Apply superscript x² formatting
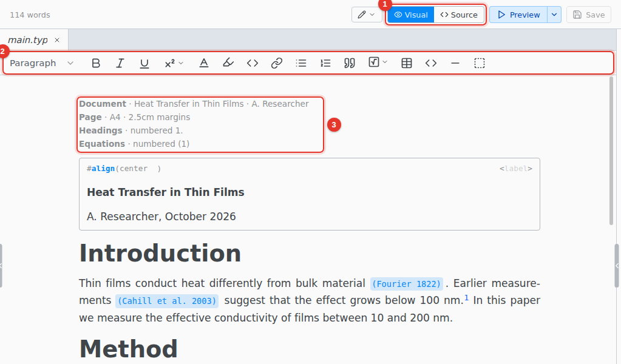 click(x=170, y=63)
